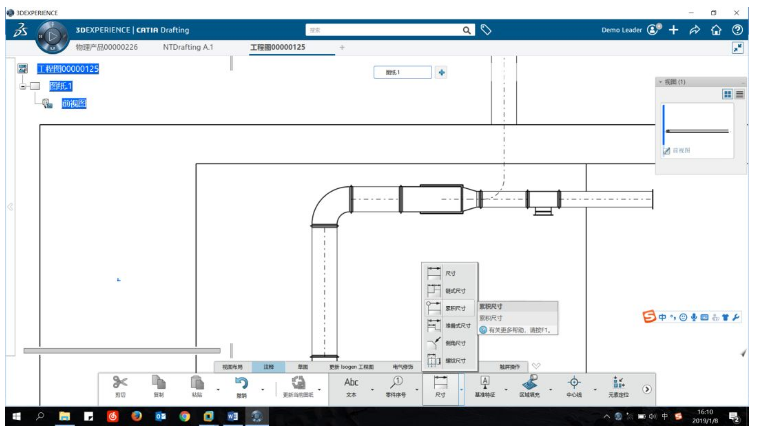Screen dimensions: 757x429
Task: Click the tag icon beside search
Action: pos(486,30)
